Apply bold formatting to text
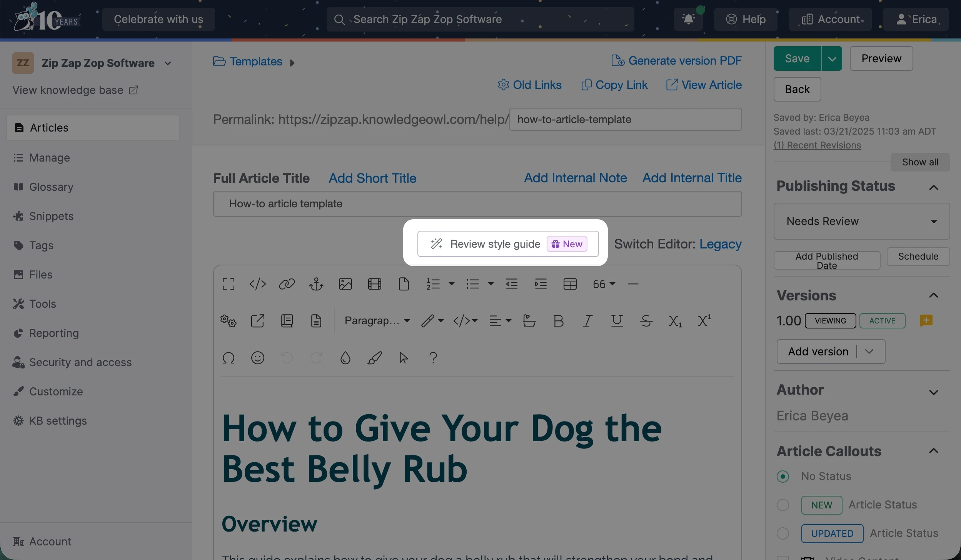This screenshot has height=560, width=961. click(x=558, y=320)
